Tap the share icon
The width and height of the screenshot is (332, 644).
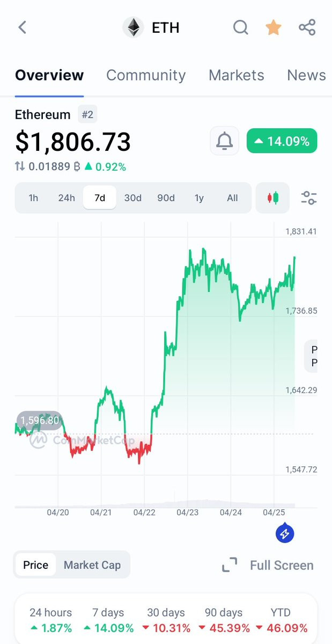pyautogui.click(x=307, y=27)
